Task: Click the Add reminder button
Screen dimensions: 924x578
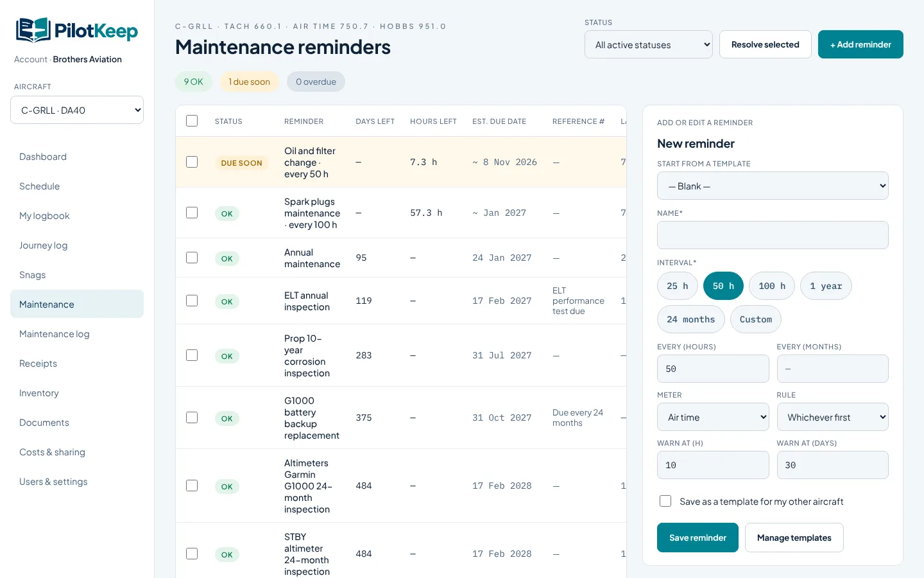Action: tap(860, 44)
